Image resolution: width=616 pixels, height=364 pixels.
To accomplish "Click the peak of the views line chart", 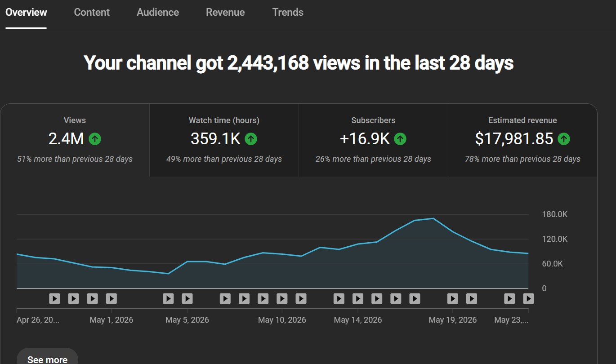I will [433, 218].
